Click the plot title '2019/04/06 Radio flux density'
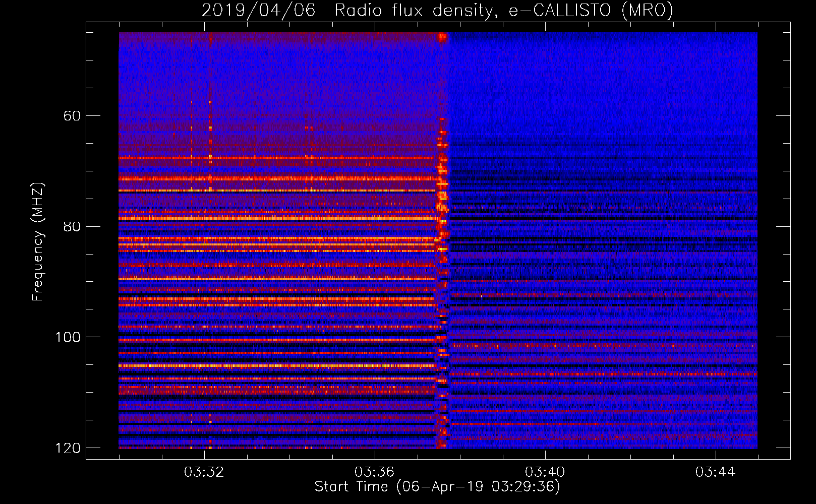Image resolution: width=816 pixels, height=504 pixels. click(437, 10)
